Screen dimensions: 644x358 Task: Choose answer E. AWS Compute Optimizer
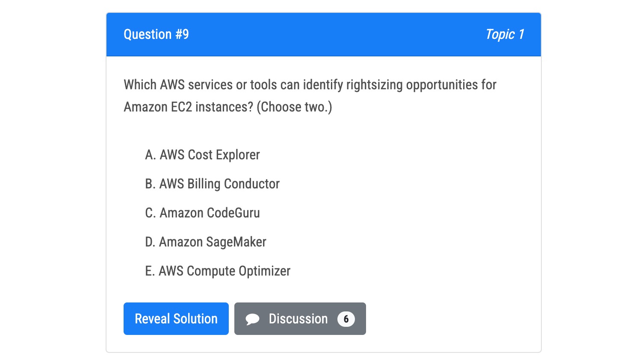(x=218, y=271)
